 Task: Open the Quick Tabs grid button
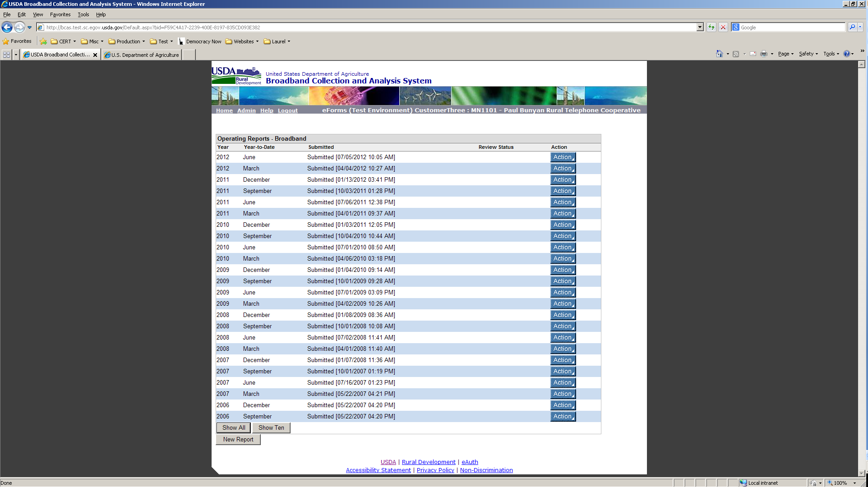coord(7,55)
